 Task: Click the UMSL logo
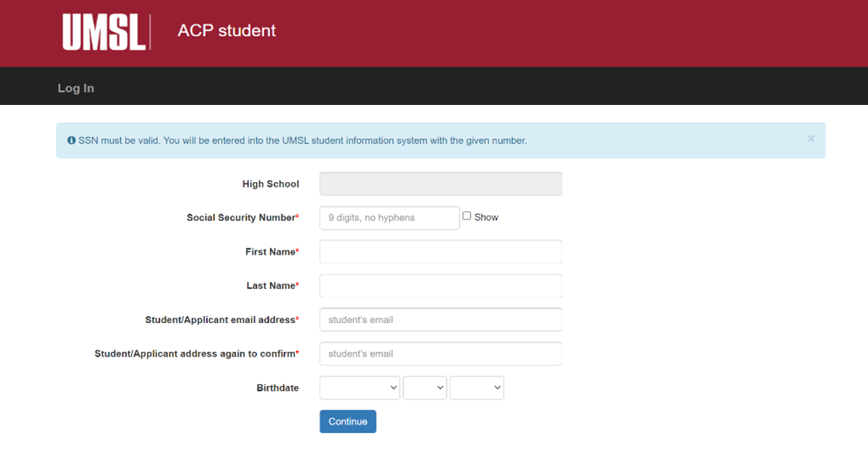105,31
